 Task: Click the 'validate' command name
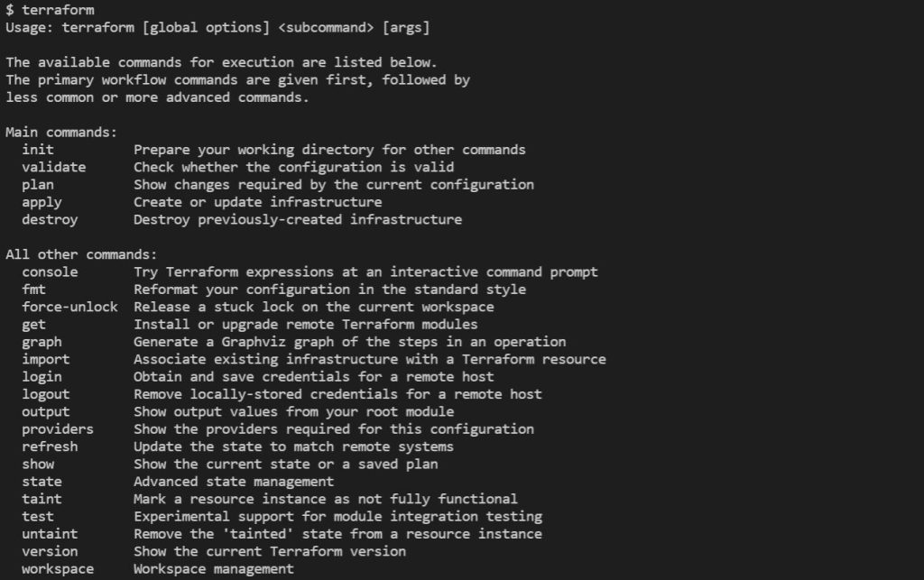tap(54, 167)
